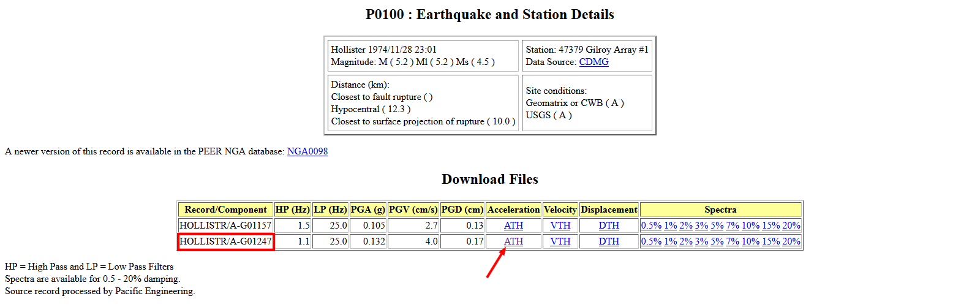
Task: Open the CDMG data source link
Action: click(x=594, y=62)
